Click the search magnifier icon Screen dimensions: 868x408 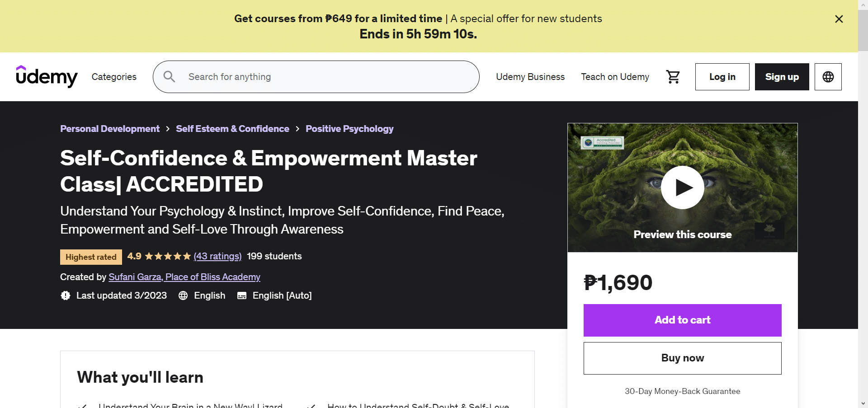tap(169, 76)
